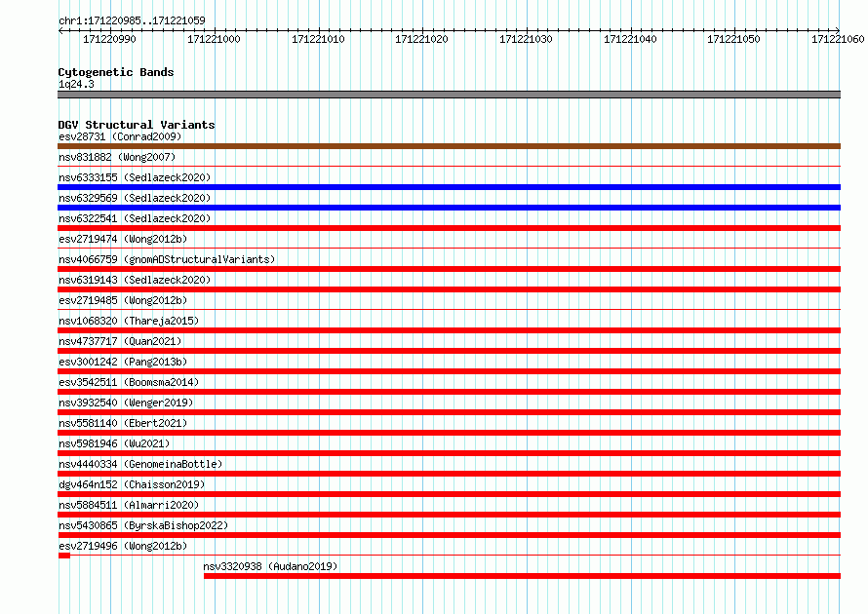
Task: Select esv3001242 (Pang2013b) variant label
Action: (x=123, y=362)
